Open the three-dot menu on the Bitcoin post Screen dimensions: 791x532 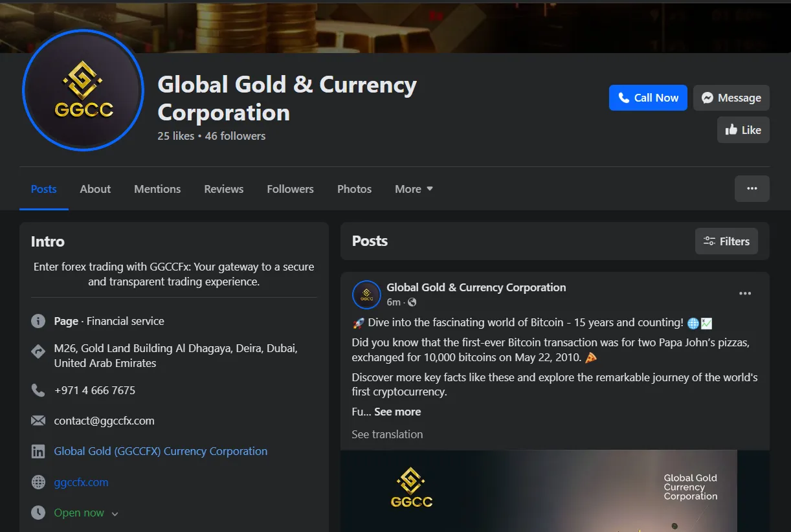tap(745, 294)
